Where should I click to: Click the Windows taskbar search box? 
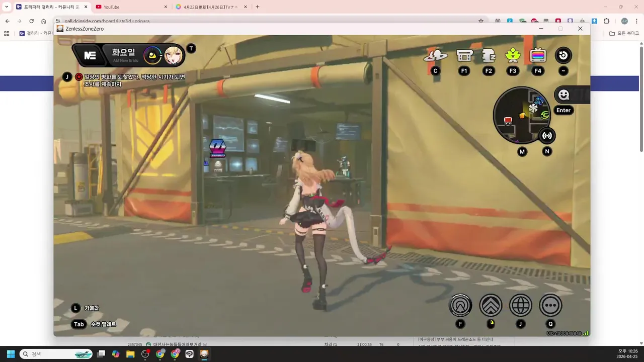point(57,354)
